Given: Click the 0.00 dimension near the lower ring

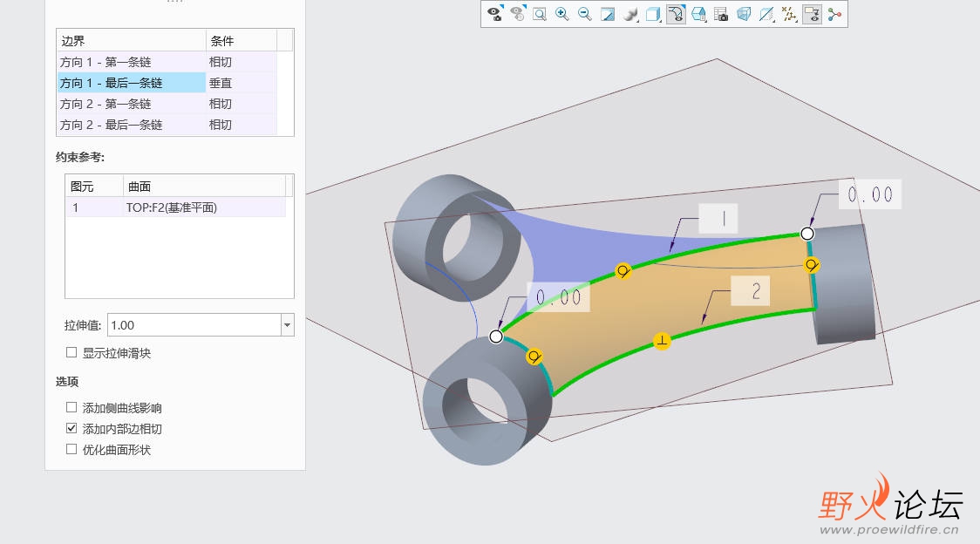Looking at the screenshot, I should (559, 297).
